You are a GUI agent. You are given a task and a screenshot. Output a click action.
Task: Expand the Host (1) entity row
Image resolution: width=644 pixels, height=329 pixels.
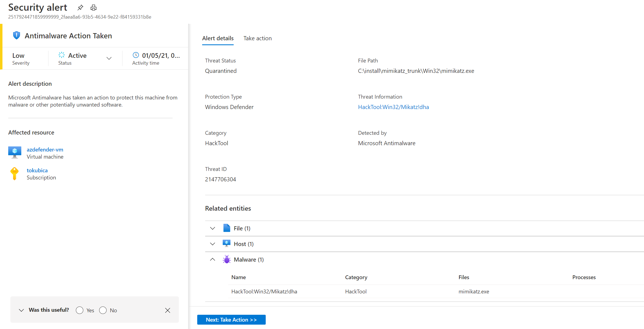pos(213,244)
